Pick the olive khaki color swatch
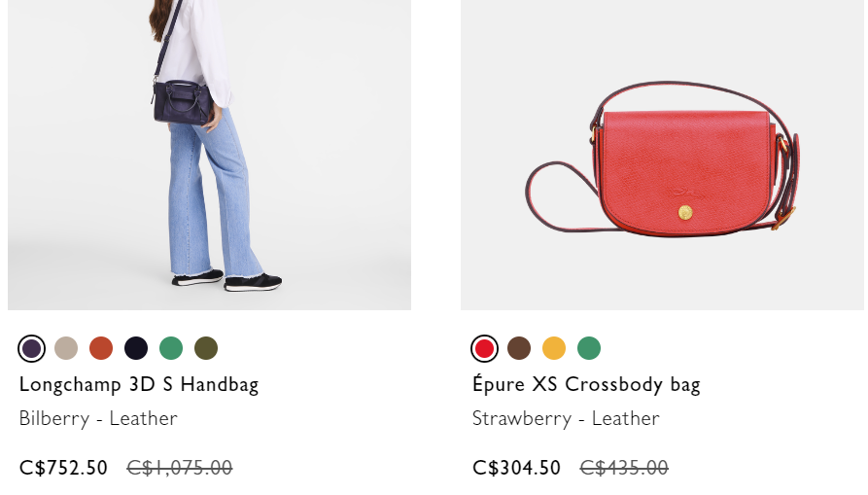This screenshot has height=495, width=868. tap(206, 348)
